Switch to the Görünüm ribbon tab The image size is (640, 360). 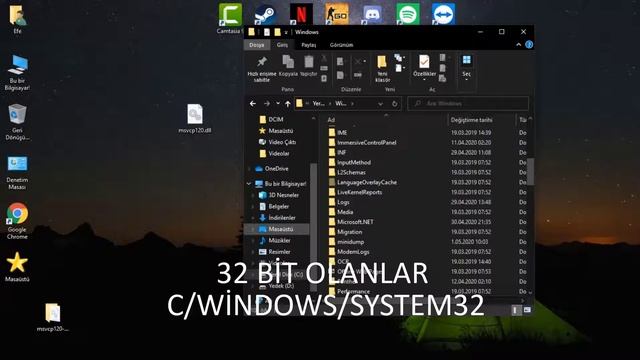[x=341, y=45]
